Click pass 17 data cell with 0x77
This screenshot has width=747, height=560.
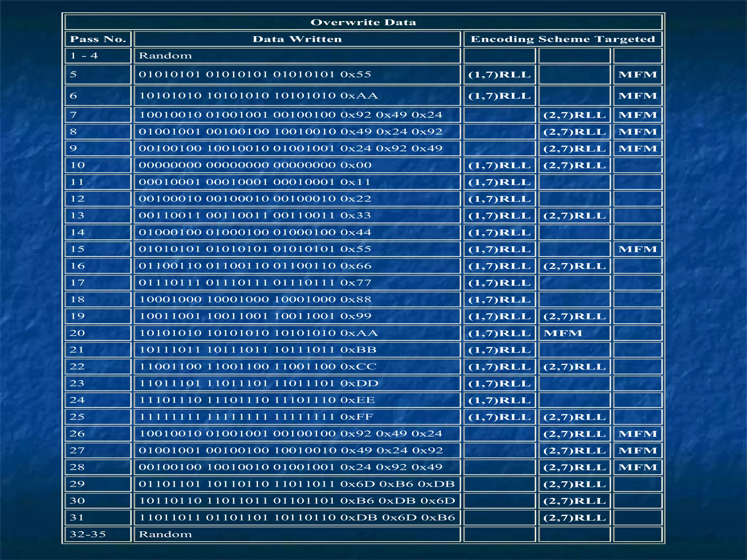click(x=297, y=283)
